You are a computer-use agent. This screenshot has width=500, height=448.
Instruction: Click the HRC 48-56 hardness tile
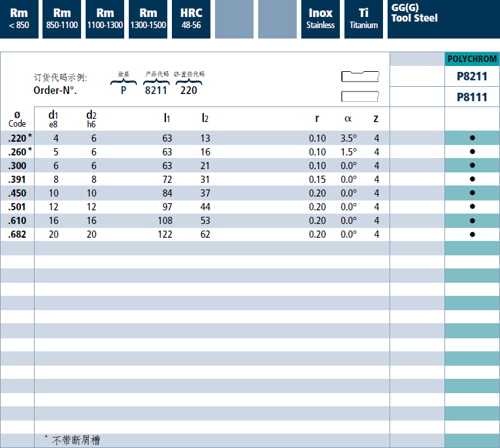[x=191, y=19]
